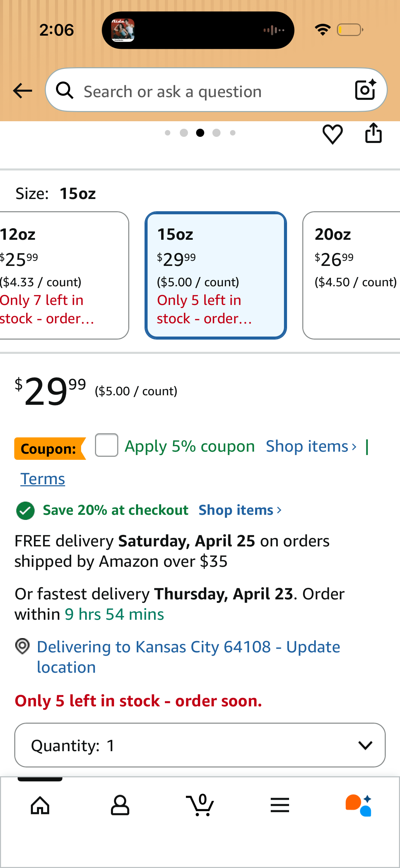Open the coupon Terms link
Viewport: 400px width, 868px height.
[x=43, y=479]
